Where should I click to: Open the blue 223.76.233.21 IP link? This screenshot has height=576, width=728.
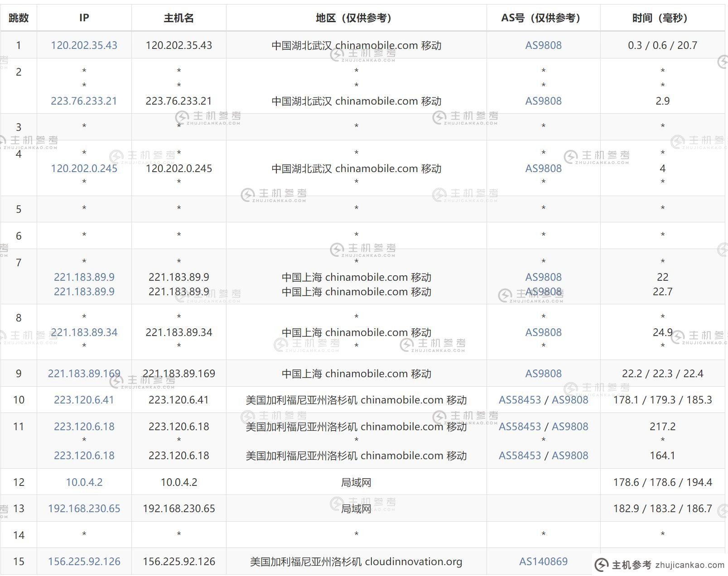pyautogui.click(x=84, y=101)
